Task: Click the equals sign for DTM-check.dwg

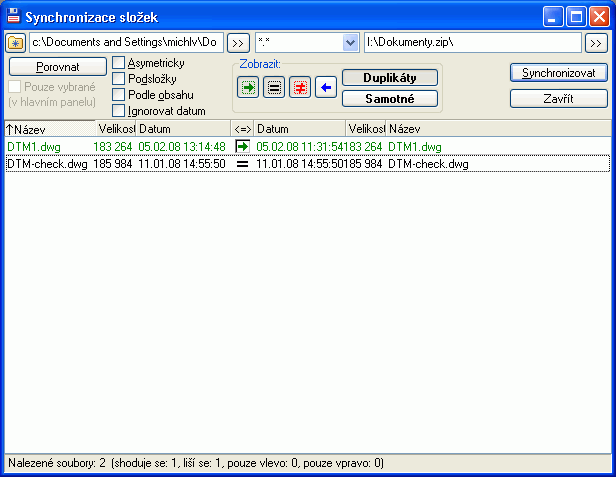Action: click(x=242, y=164)
